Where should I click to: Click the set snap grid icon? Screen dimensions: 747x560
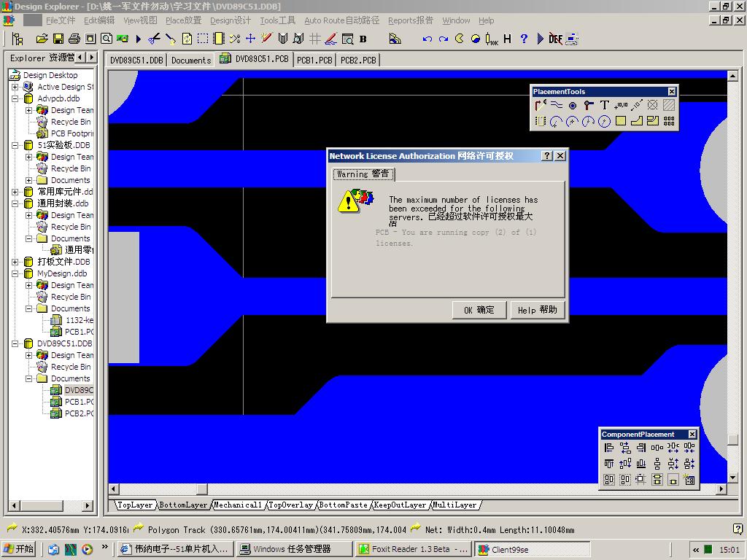pyautogui.click(x=315, y=39)
